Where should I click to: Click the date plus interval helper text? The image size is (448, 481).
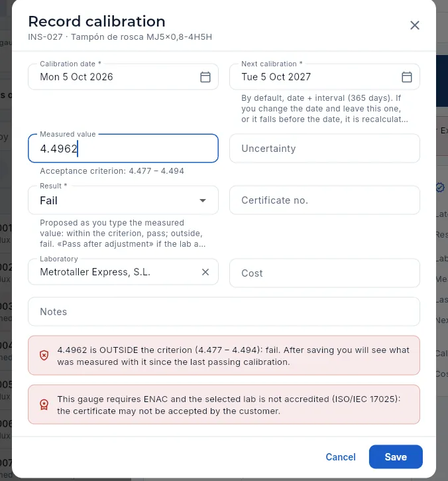325,109
